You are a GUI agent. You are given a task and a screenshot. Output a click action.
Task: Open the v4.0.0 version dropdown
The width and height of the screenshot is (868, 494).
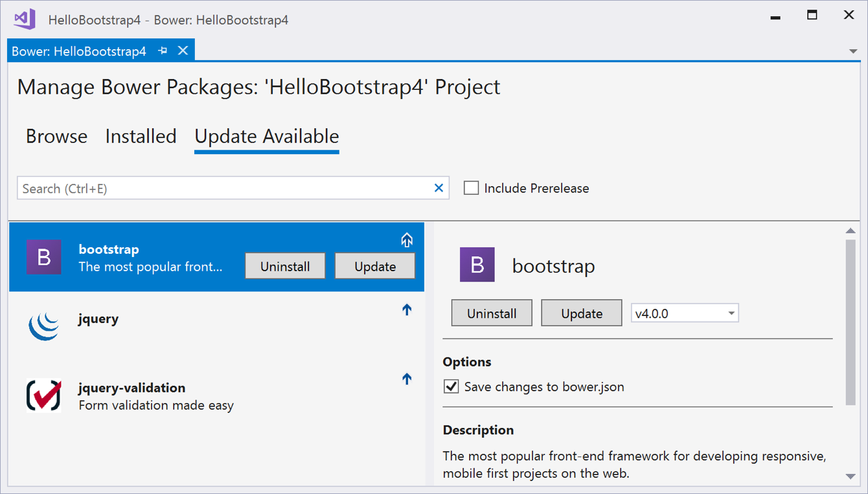pyautogui.click(x=685, y=313)
